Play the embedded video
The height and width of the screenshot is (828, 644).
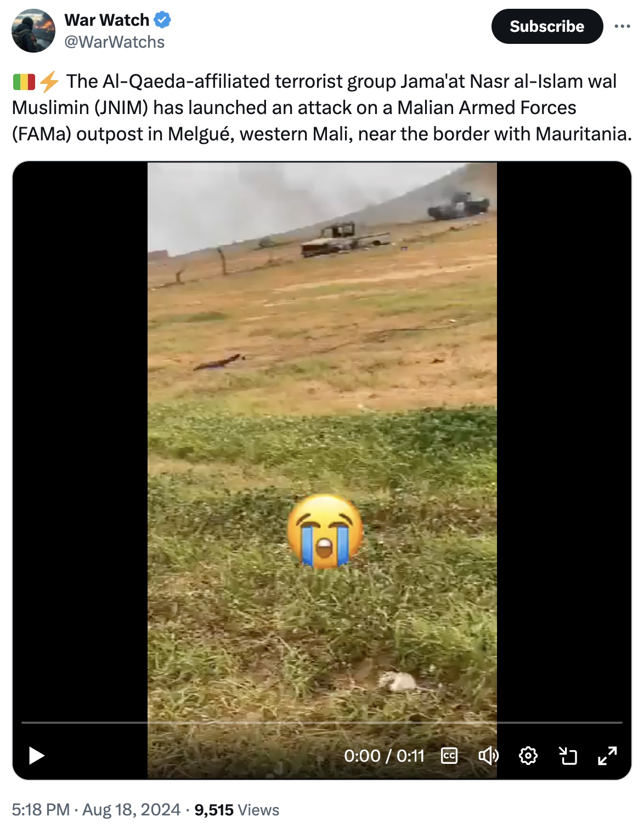(37, 756)
